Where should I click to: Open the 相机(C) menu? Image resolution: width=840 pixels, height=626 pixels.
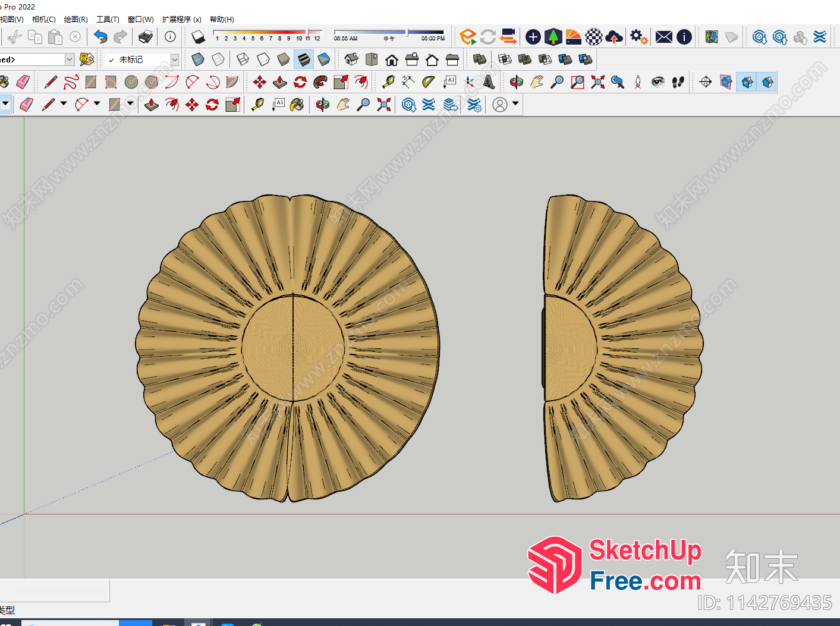coord(43,20)
